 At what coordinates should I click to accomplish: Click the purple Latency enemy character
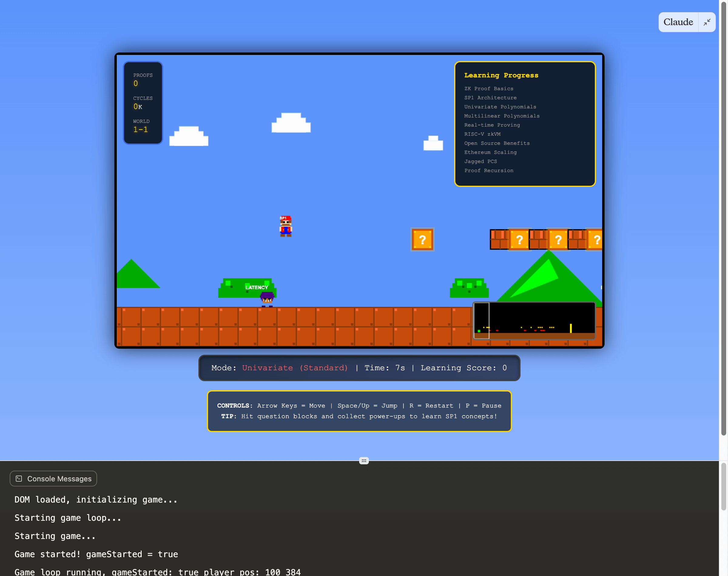[267, 299]
